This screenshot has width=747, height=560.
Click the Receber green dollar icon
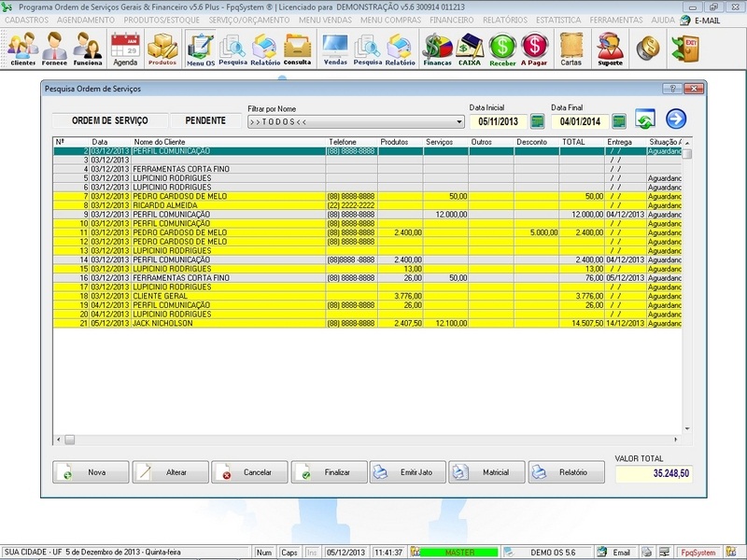(502, 49)
